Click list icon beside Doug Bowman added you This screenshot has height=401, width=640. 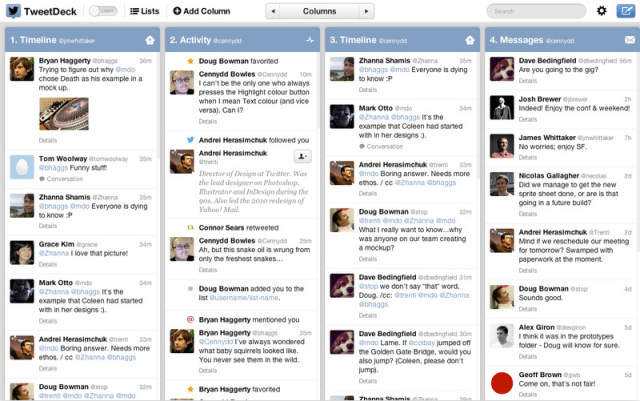click(190, 289)
